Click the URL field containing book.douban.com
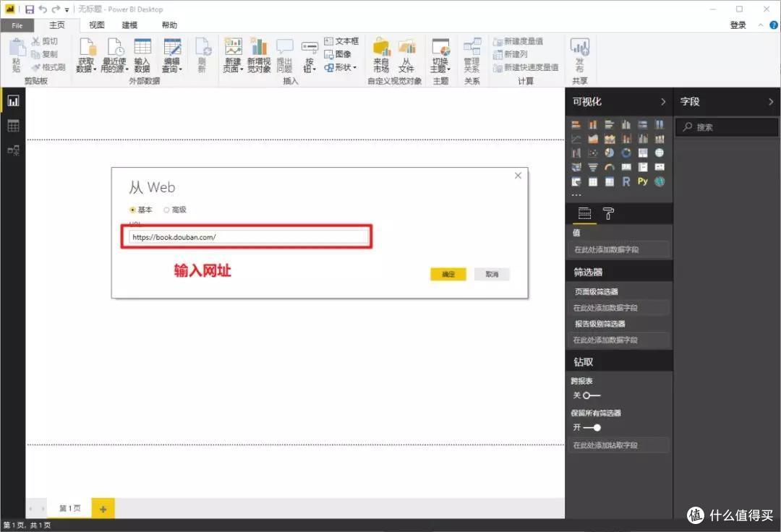The height and width of the screenshot is (532, 781). pyautogui.click(x=246, y=236)
